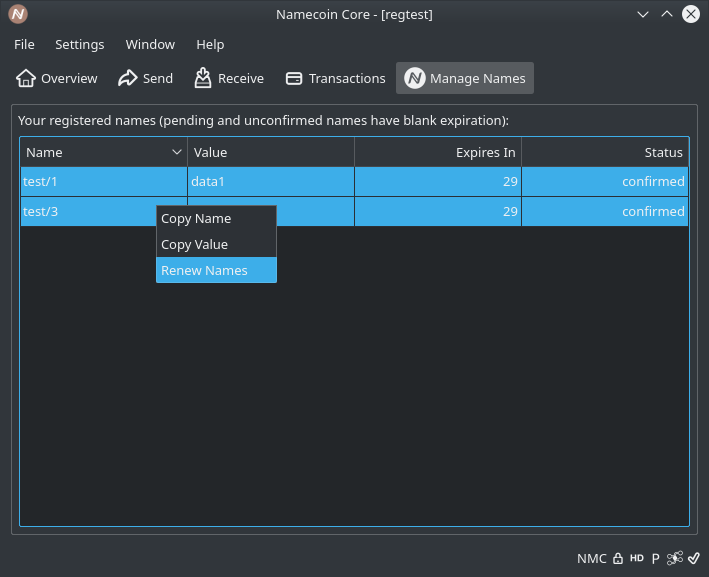Viewport: 709px width, 577px height.
Task: Click the data1 value cell
Action: [x=271, y=181]
